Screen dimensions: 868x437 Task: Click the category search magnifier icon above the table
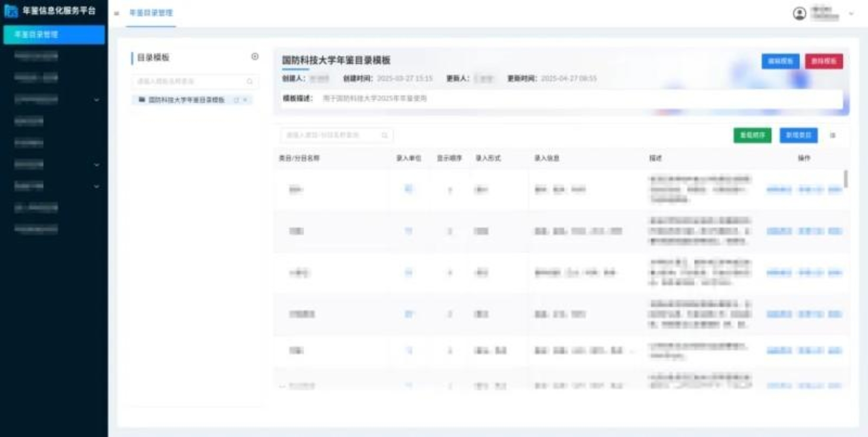coord(385,135)
